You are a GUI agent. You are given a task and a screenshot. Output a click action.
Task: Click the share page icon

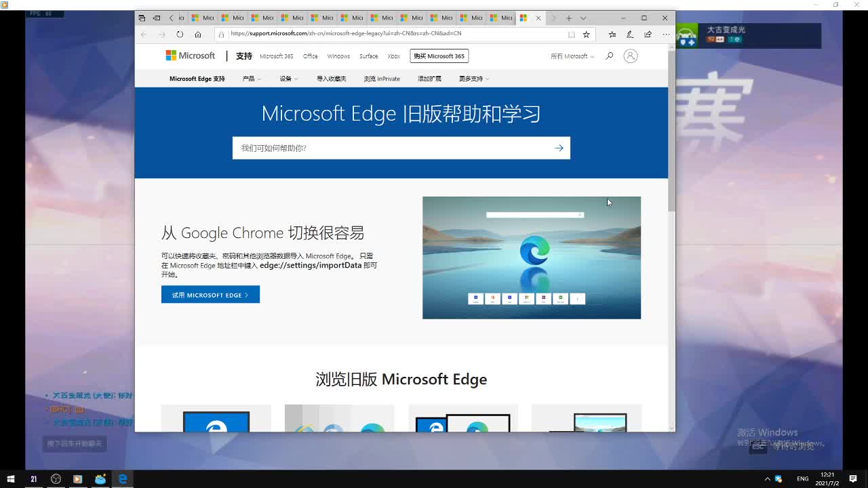(648, 34)
